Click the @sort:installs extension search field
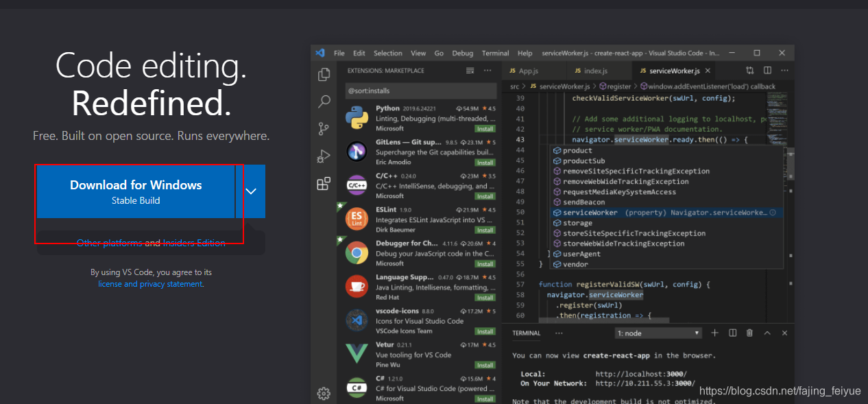868x404 pixels. 421,91
